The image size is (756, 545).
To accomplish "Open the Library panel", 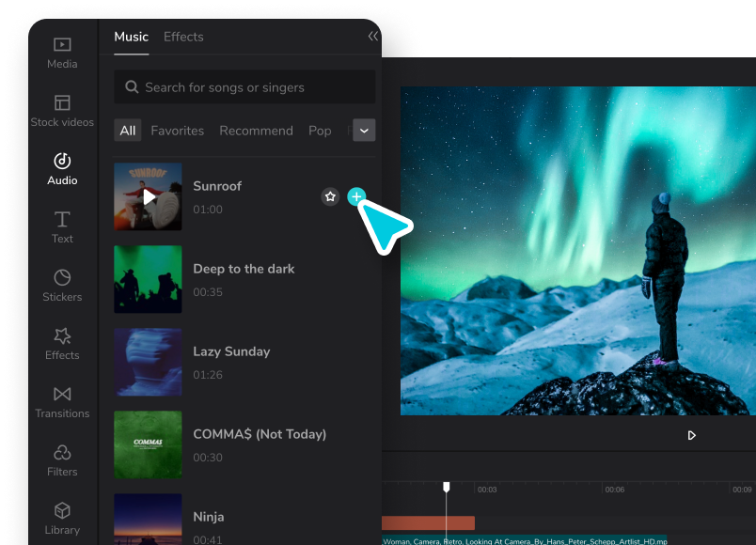I will (x=62, y=519).
